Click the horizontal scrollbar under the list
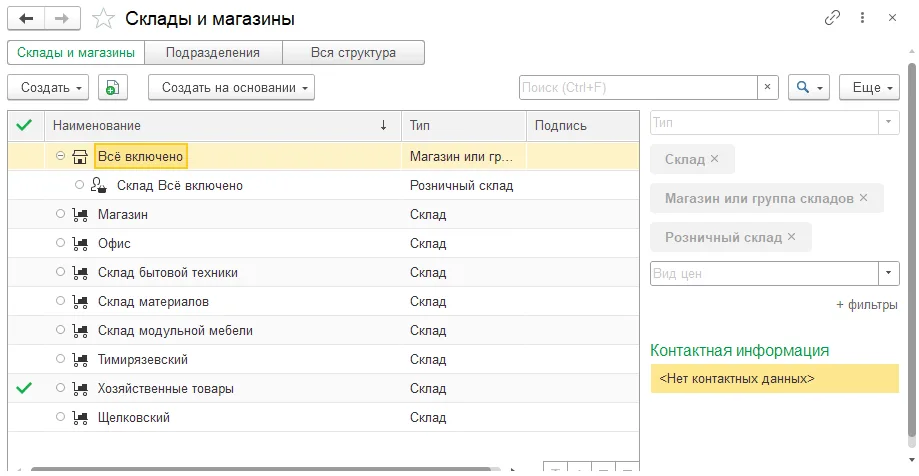Screen dimensions: 919x476 (x=261, y=470)
